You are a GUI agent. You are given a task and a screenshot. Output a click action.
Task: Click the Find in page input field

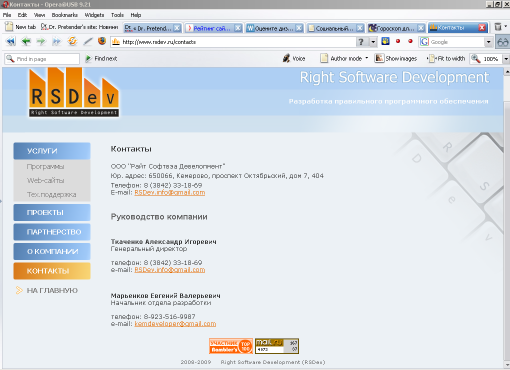point(42,59)
